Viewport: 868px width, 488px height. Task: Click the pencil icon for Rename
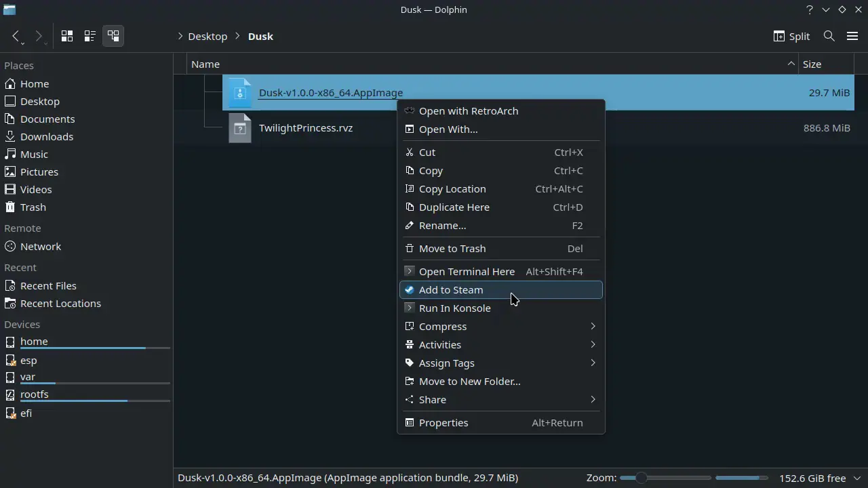point(409,225)
